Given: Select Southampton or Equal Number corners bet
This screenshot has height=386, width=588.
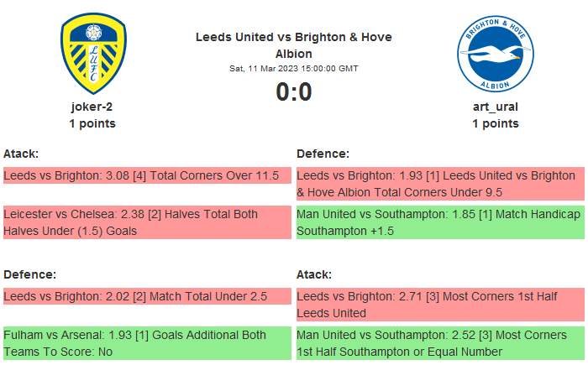Looking at the screenshot, I should pos(440,343).
